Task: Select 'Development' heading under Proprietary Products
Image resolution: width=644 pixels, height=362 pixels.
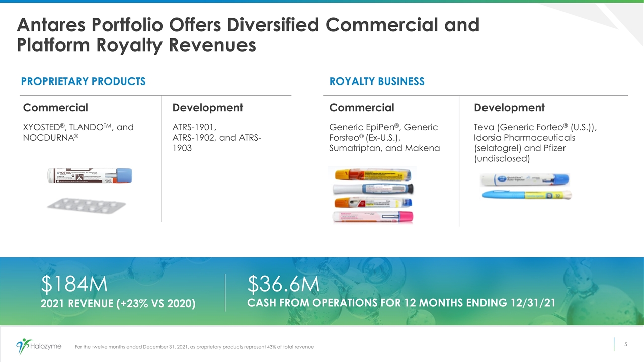Action: pyautogui.click(x=208, y=108)
